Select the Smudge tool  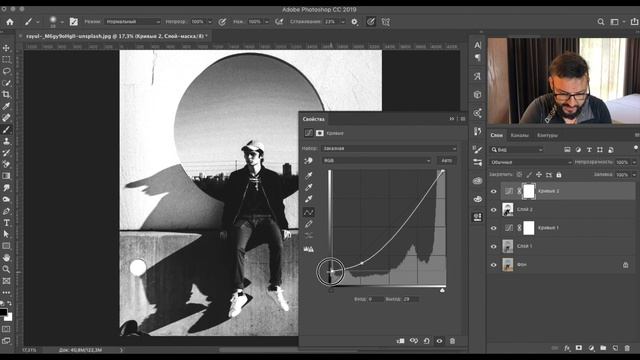coord(6,188)
